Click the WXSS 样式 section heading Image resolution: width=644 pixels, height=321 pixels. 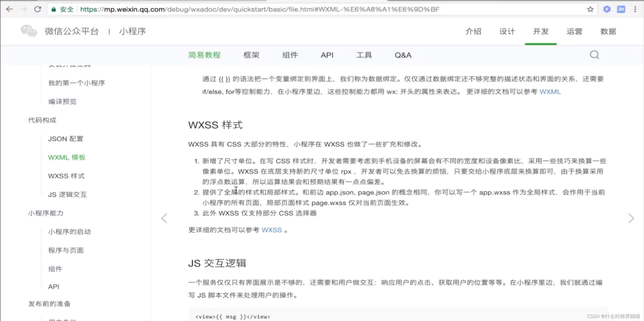point(215,125)
